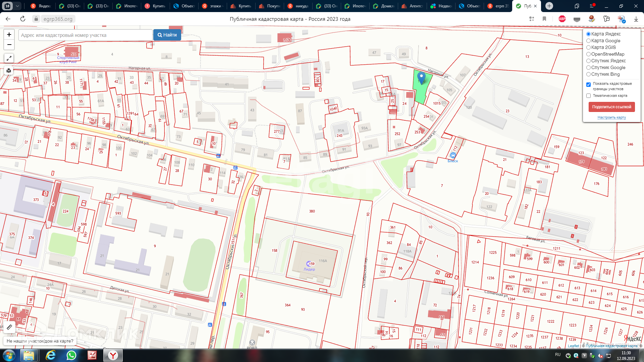Screen dimensions: 644x362
Task: Enable the Тематическая карта checkbox
Action: 588,96
